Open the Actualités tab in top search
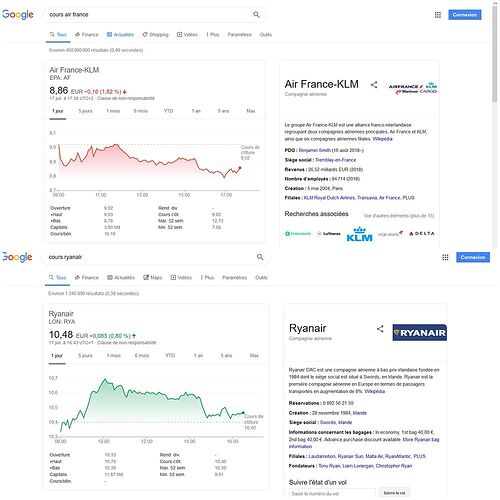The height and width of the screenshot is (500, 500). [120, 34]
